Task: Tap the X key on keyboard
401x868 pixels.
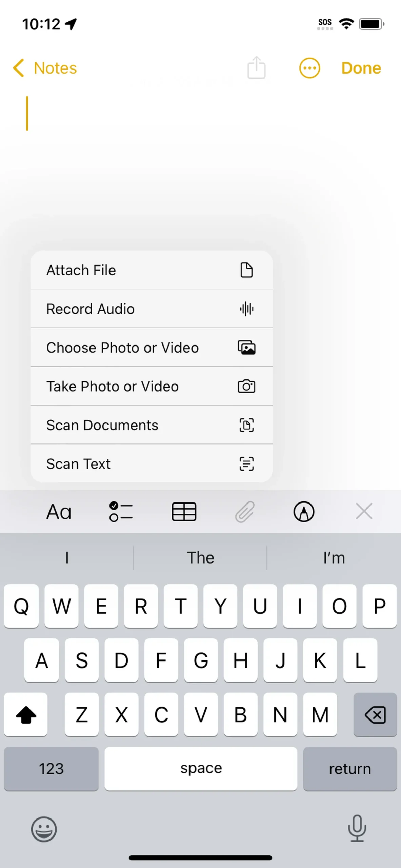Action: point(121,715)
